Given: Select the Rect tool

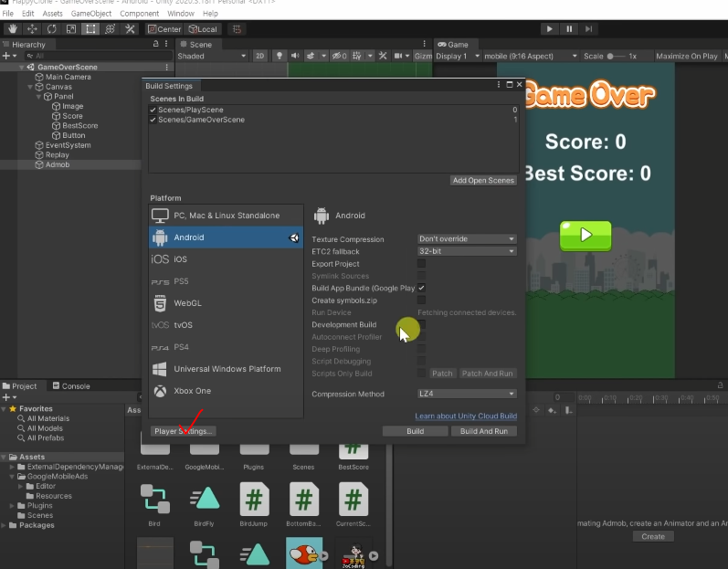Looking at the screenshot, I should [90, 29].
